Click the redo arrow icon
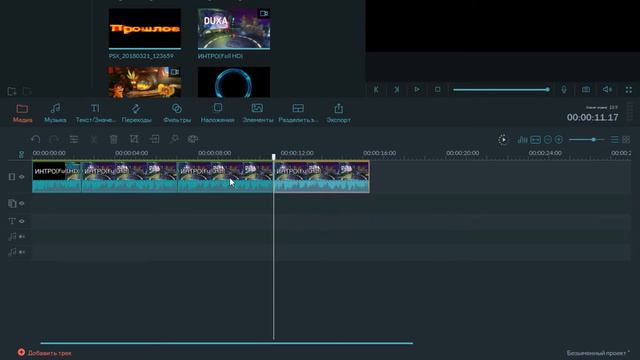 point(54,139)
